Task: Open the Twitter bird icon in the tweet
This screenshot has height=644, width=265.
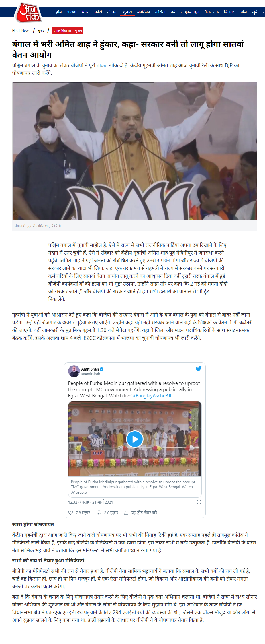Action: (198, 369)
